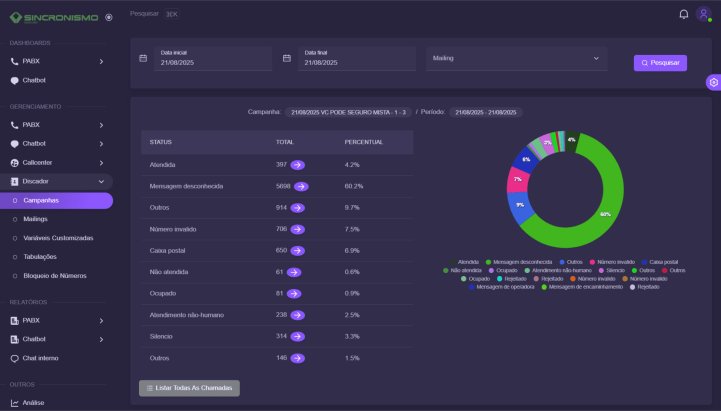The image size is (721, 411).
Task: Toggle the sidebar pin next to the logo
Action: pyautogui.click(x=108, y=17)
